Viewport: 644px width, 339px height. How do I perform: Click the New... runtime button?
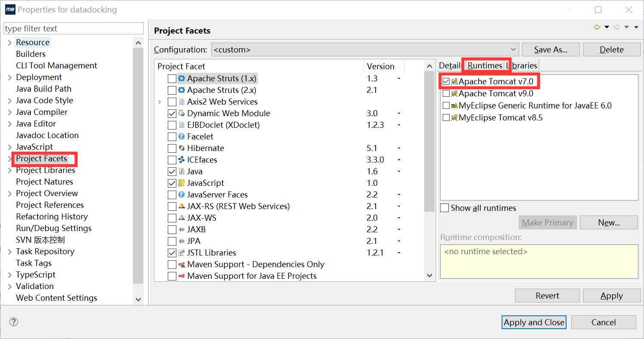(x=609, y=222)
